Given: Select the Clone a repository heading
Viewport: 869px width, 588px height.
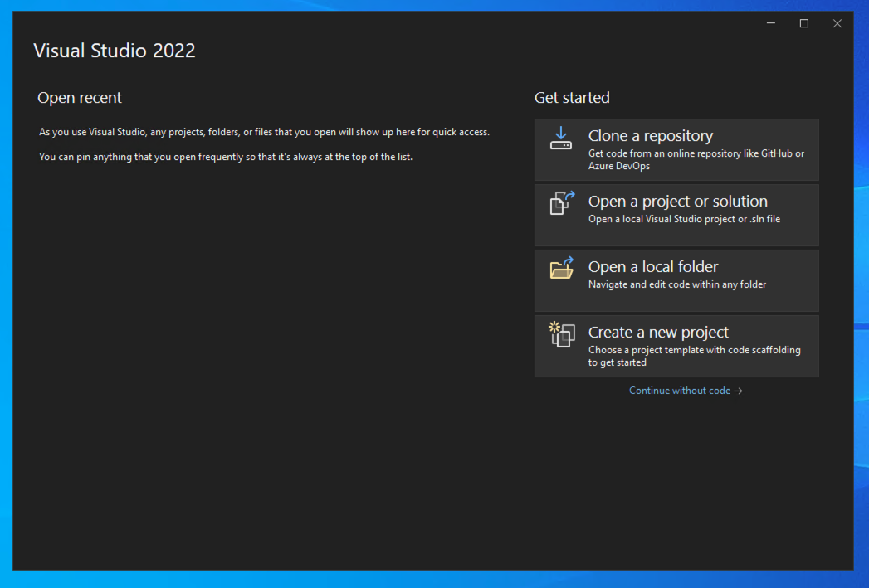Looking at the screenshot, I should (651, 136).
